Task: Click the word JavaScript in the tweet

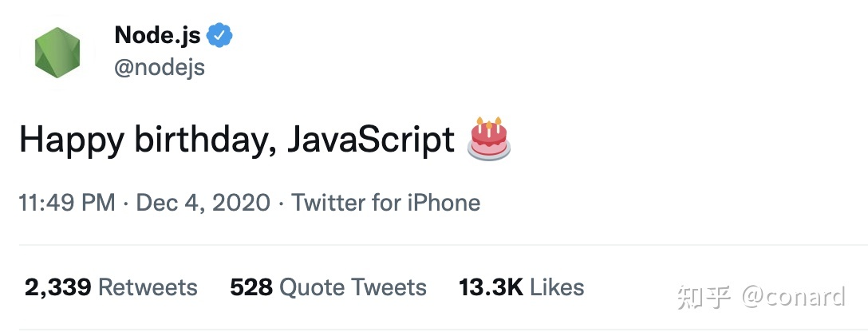Action: 370,140
